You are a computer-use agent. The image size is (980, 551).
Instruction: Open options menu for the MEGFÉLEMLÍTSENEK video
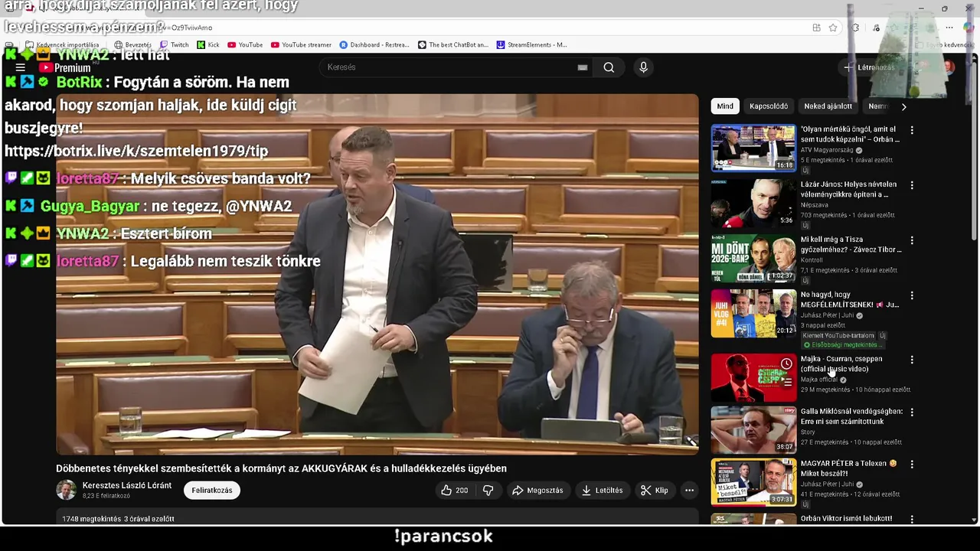tap(911, 295)
